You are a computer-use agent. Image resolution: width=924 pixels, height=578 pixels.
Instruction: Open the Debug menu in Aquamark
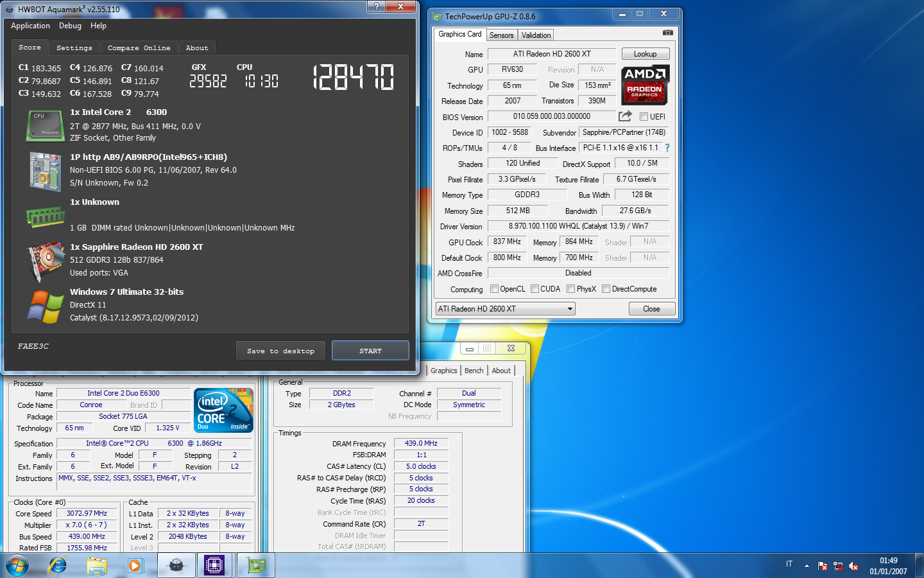(x=70, y=26)
